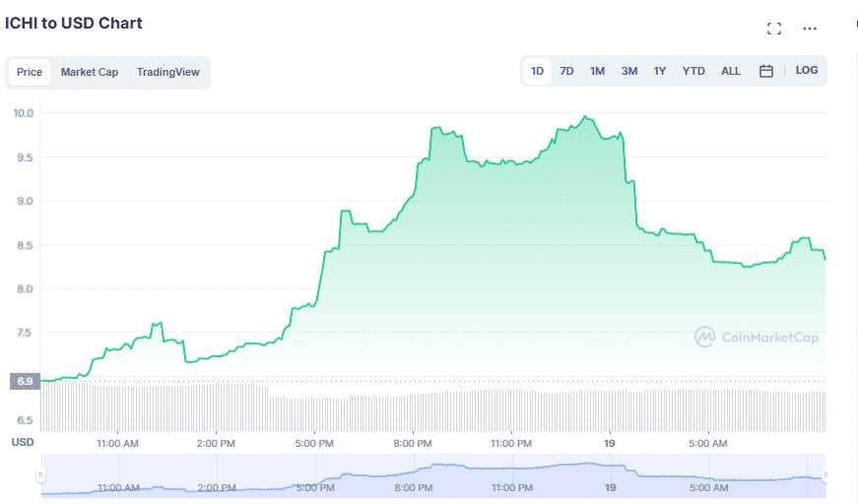Click right handle of range navigator
Viewport: 858px width, 504px height.
tap(825, 475)
